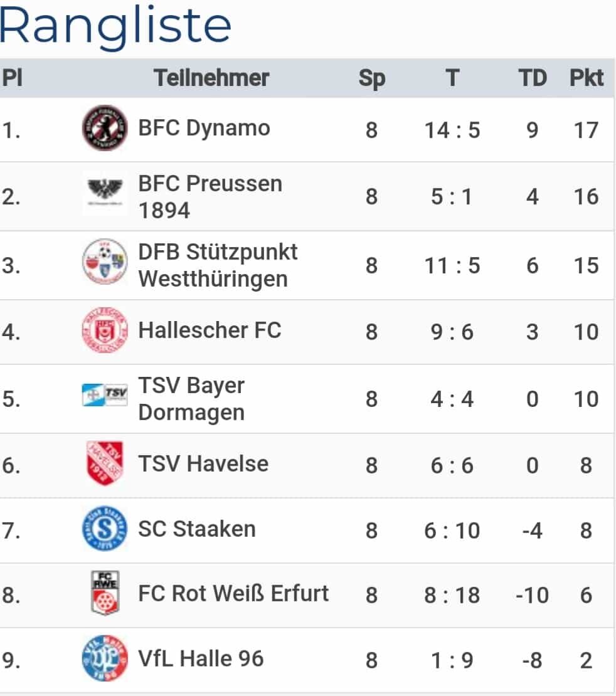Select VfL Halle 96 points value
Screen dimensions: 616x696
click(586, 660)
